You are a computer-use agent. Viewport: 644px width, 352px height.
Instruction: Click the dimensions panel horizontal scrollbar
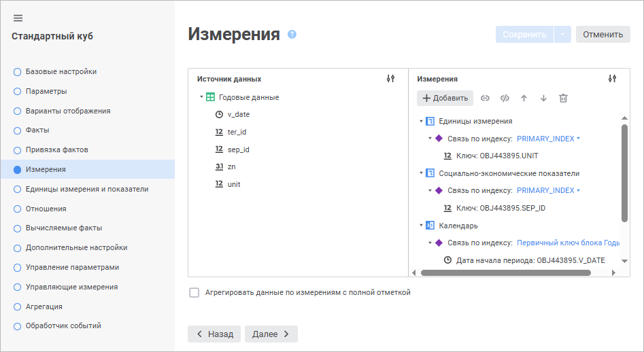(505, 272)
